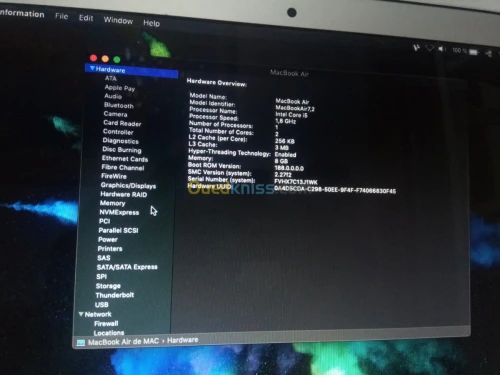Click 'MacBook Air de MAC' in path bar
The height and width of the screenshot is (375, 500).
click(123, 342)
